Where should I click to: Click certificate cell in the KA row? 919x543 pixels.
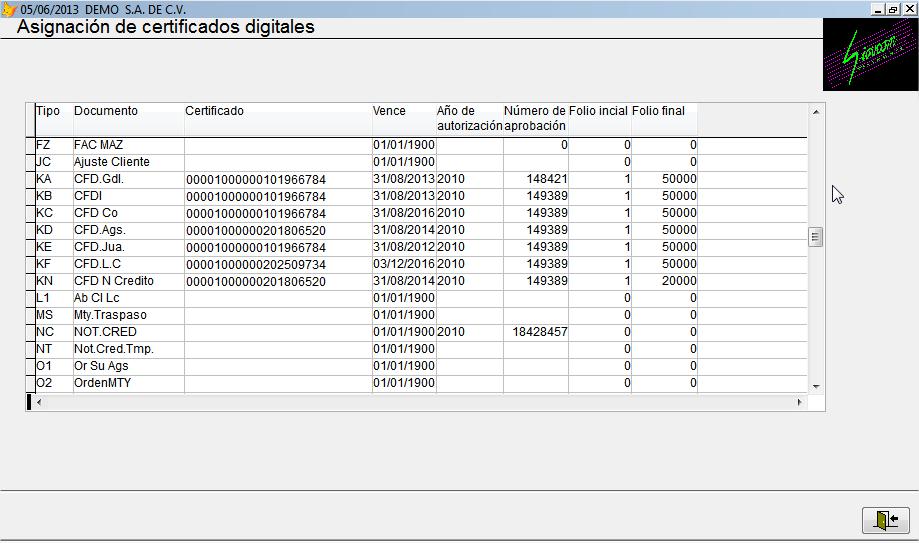tap(278, 179)
